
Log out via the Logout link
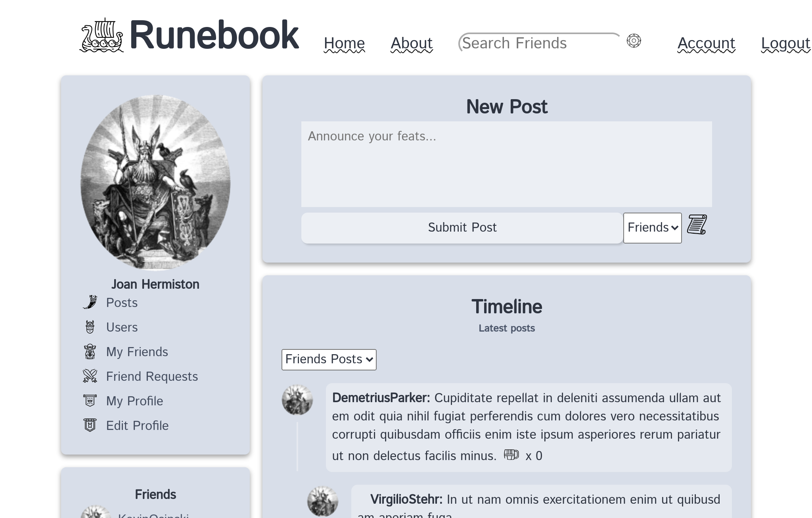[785, 43]
